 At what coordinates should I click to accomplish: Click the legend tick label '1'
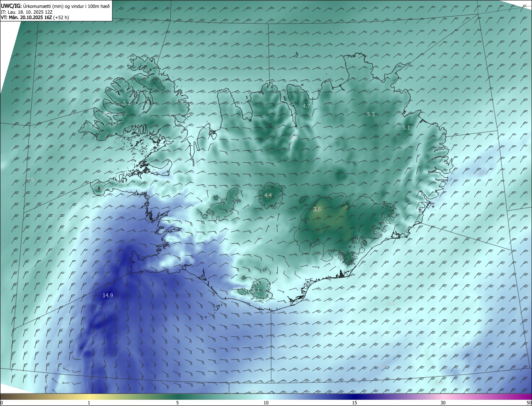[89, 403]
